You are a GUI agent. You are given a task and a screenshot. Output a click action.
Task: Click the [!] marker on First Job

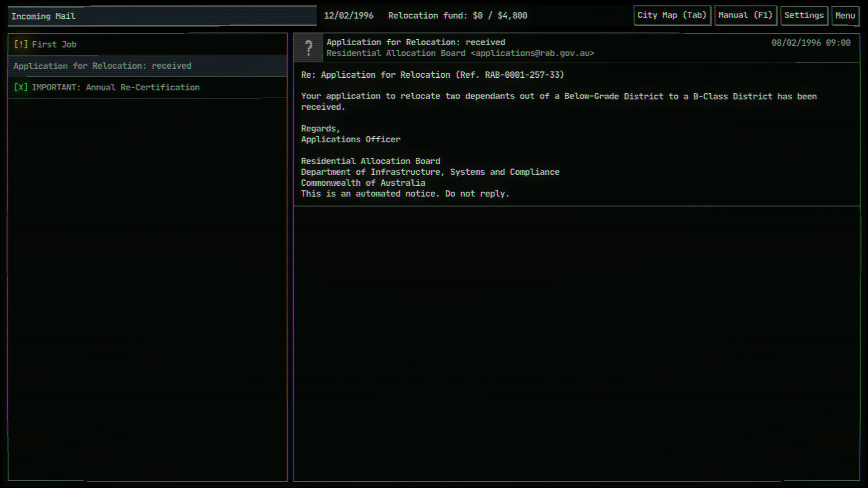21,44
